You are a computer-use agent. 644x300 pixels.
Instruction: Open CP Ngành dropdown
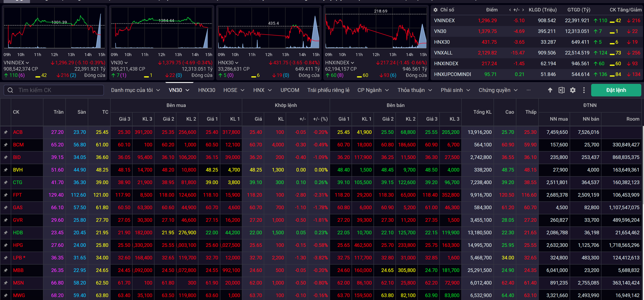point(373,90)
